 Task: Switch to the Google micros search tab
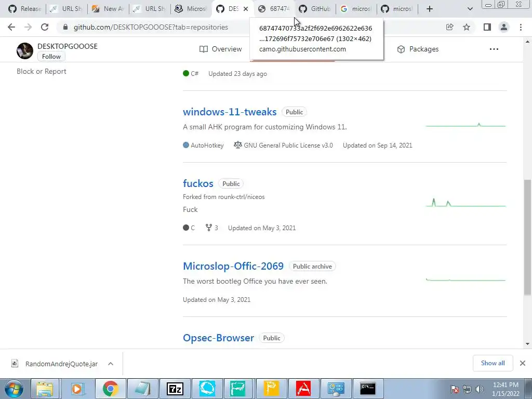(x=356, y=9)
